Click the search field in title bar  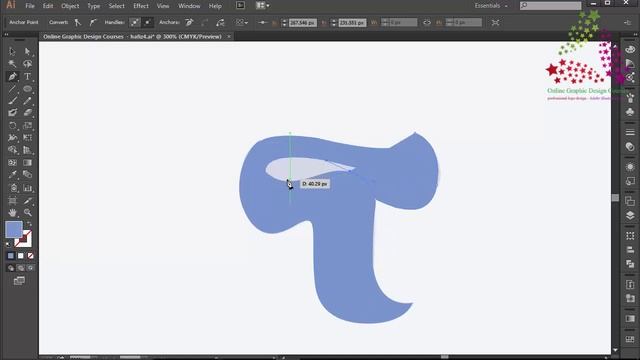[x=550, y=5]
